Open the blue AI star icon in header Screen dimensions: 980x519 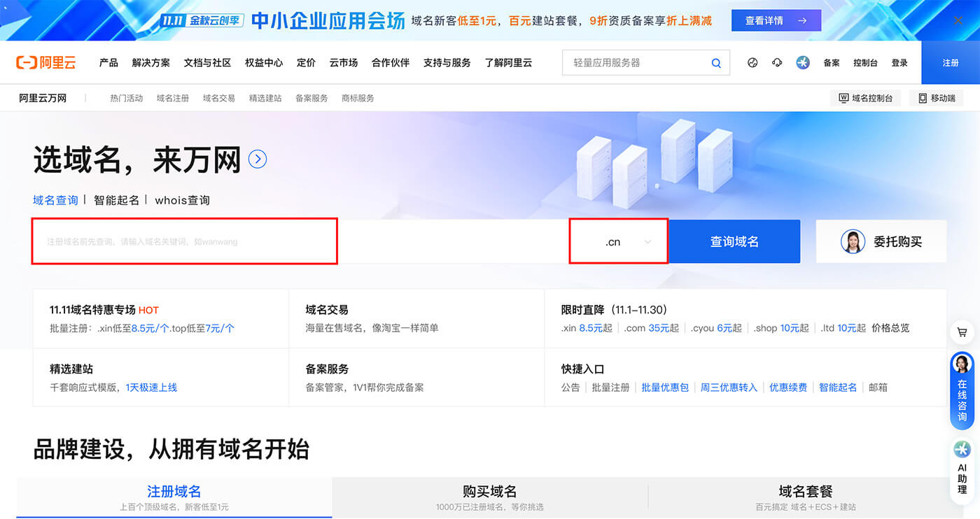[803, 63]
